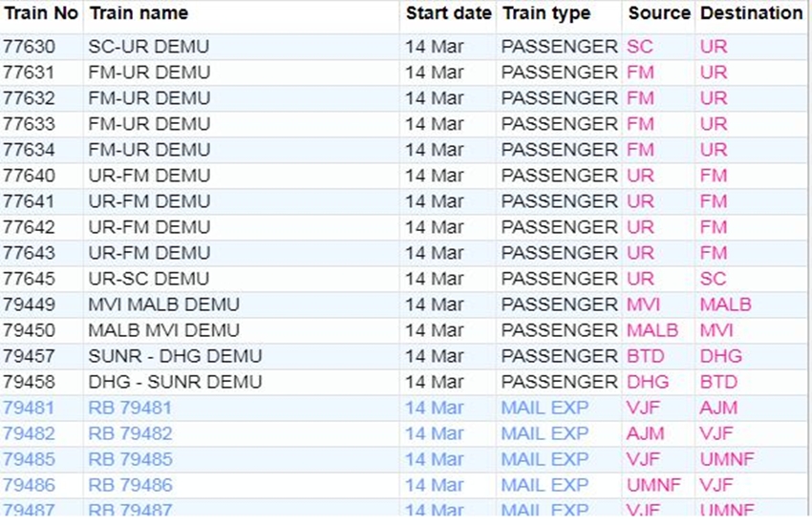Open source station MVI of train 79449

point(643,304)
